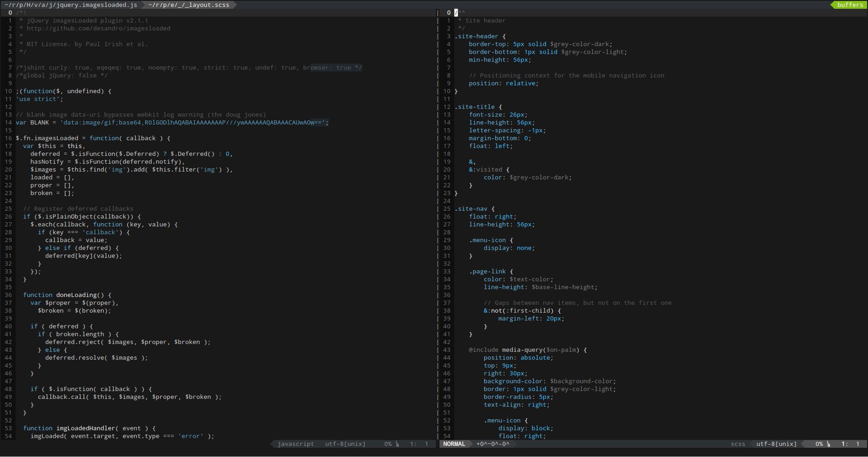Switch to the _layout.scss buffer tab
This screenshot has height=457, width=868.
click(188, 5)
